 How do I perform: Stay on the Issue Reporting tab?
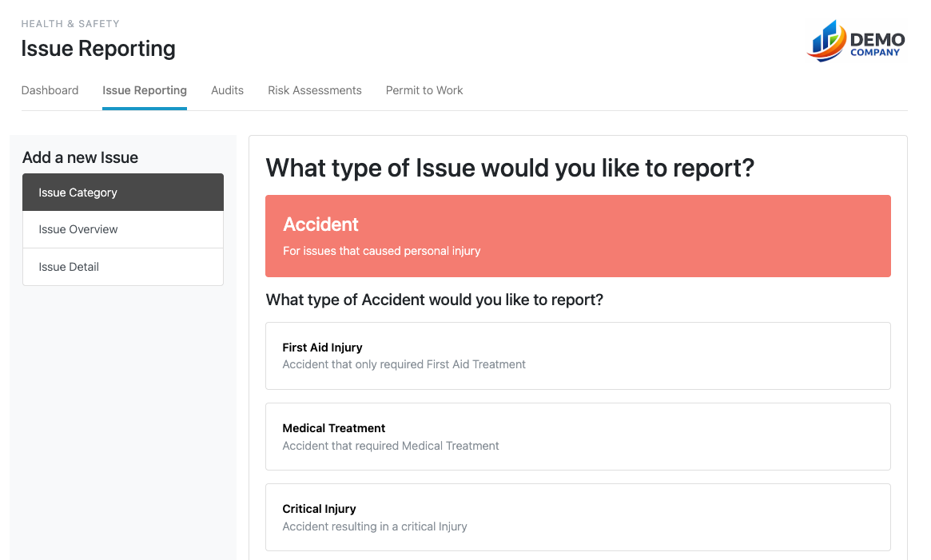click(144, 90)
